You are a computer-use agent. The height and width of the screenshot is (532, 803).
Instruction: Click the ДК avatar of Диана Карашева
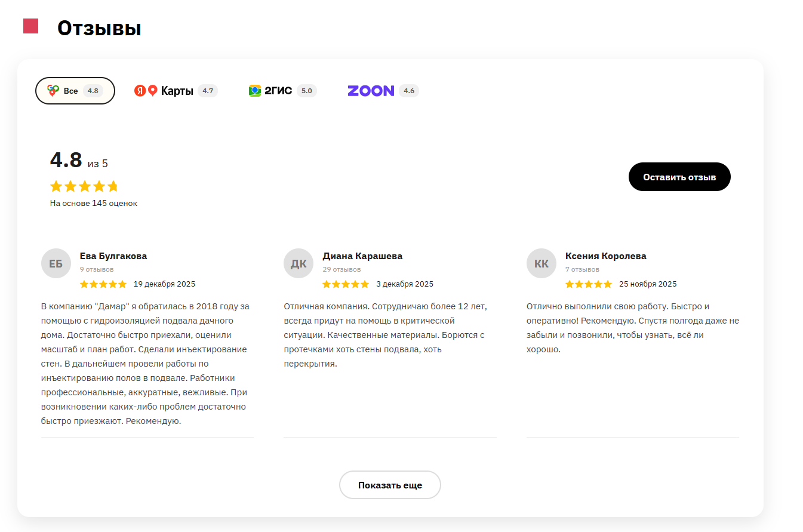tap(299, 263)
